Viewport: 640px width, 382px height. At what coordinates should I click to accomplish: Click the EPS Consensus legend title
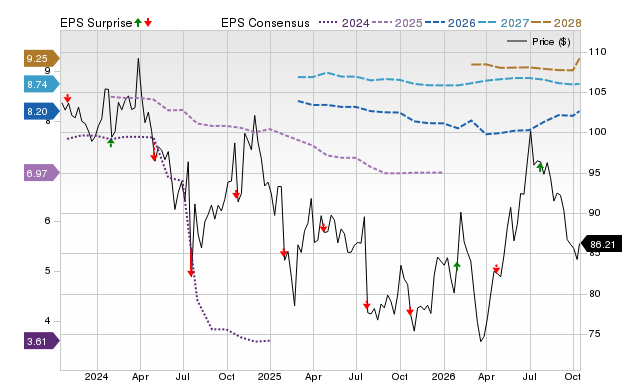click(x=265, y=23)
